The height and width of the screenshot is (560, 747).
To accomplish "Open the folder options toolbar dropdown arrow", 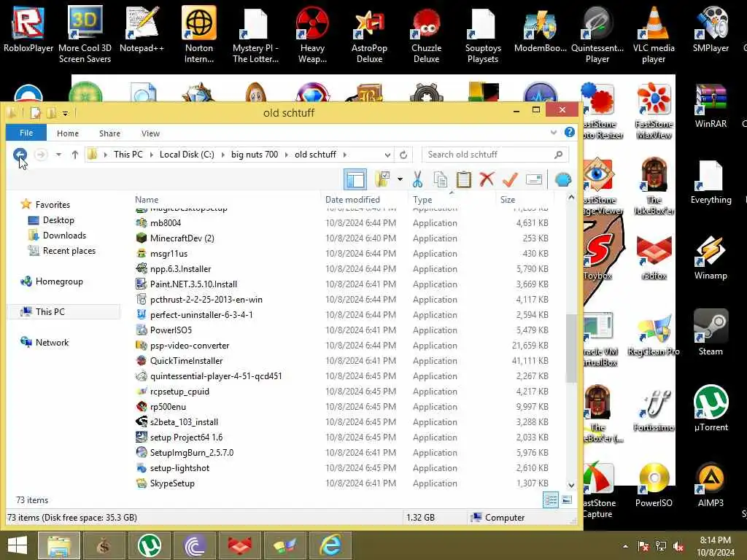I will (x=400, y=179).
